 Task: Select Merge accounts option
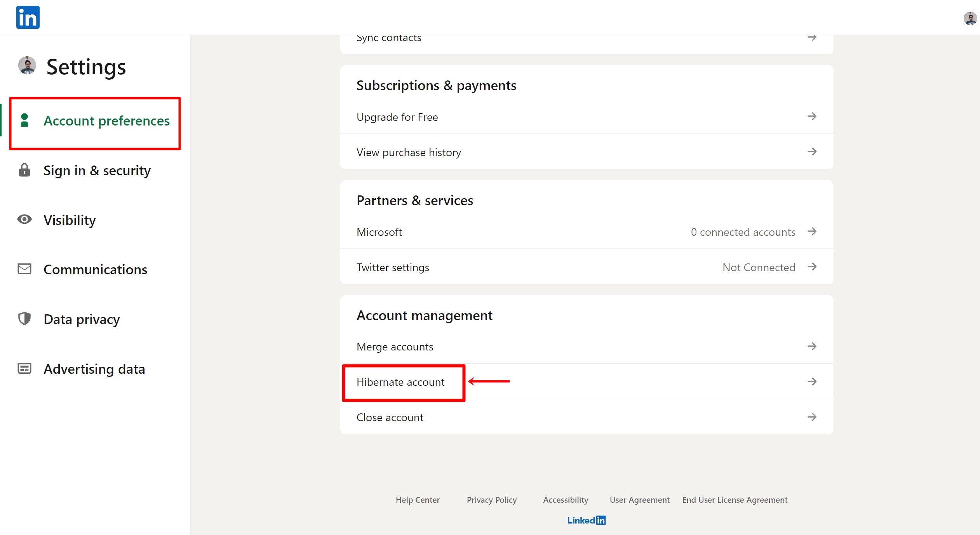(395, 346)
